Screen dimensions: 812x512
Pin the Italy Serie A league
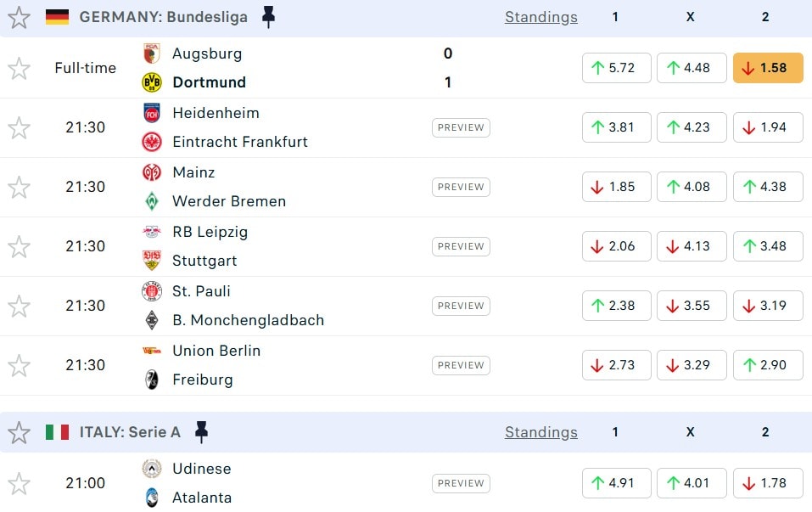[201, 432]
